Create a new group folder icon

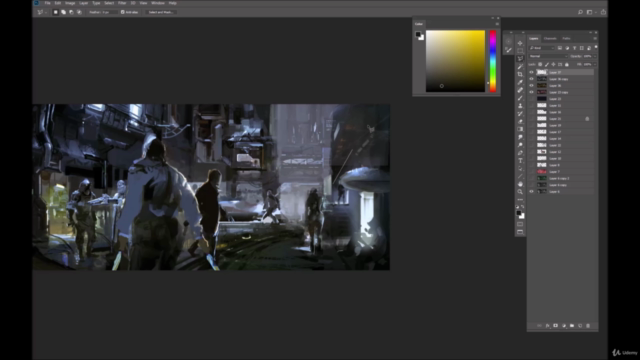pyautogui.click(x=572, y=326)
